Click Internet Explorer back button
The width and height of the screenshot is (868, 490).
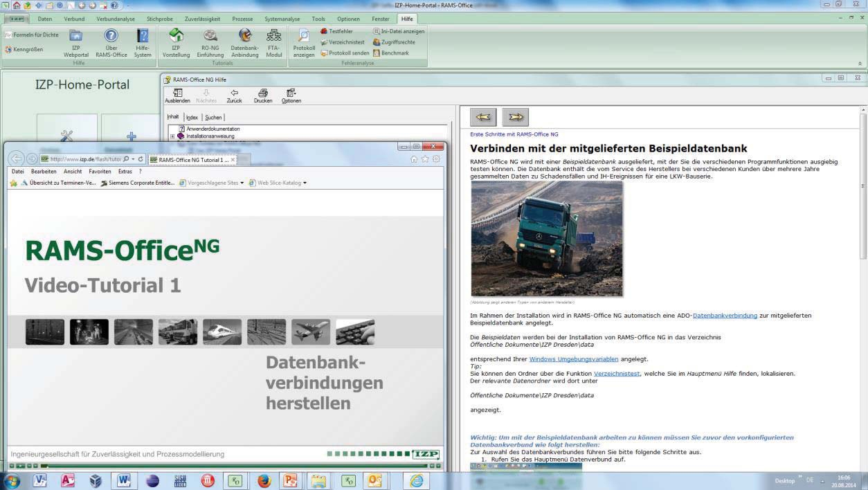click(x=16, y=159)
